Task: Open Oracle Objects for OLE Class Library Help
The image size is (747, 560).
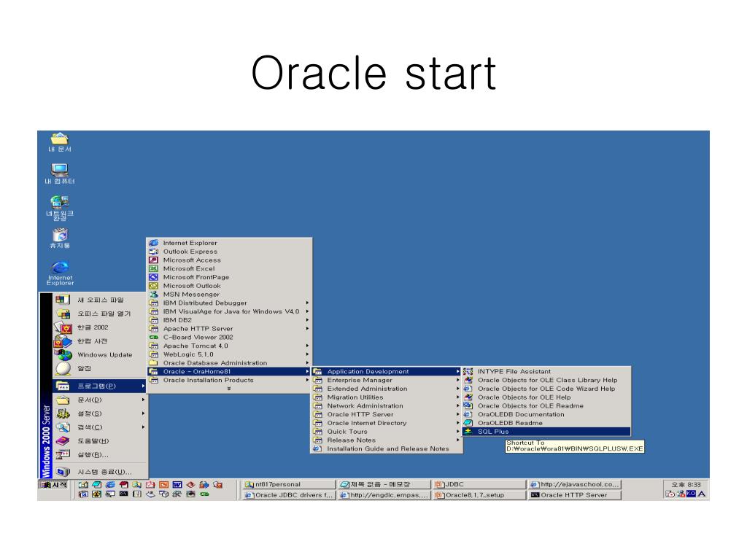Action: (x=546, y=380)
